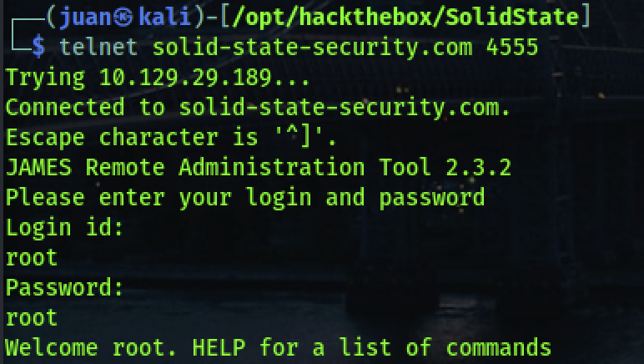Click the "Connected to solid-state-security.com." line
The width and height of the screenshot is (644, 364).
[x=257, y=107]
